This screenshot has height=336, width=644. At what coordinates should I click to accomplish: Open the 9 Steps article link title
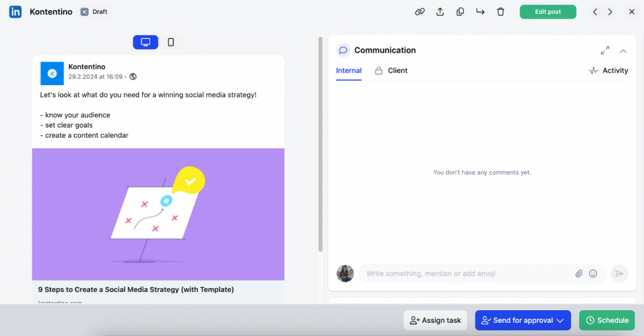[x=136, y=289]
